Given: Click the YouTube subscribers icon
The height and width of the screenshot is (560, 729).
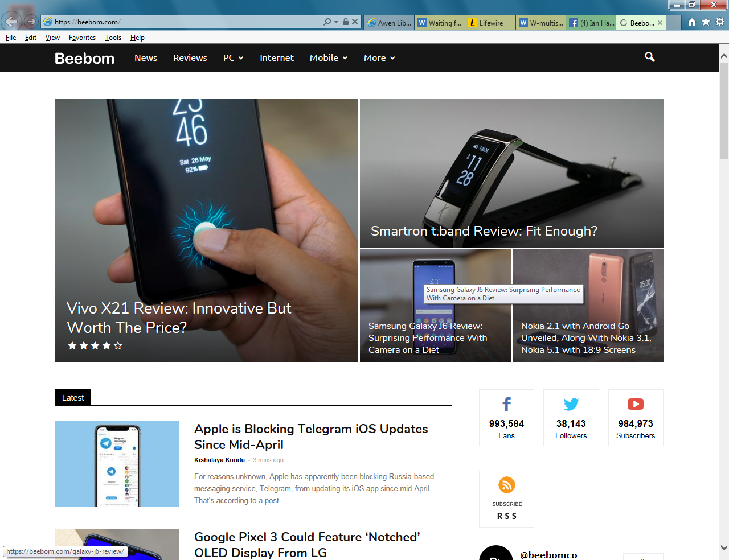Looking at the screenshot, I should pyautogui.click(x=636, y=405).
